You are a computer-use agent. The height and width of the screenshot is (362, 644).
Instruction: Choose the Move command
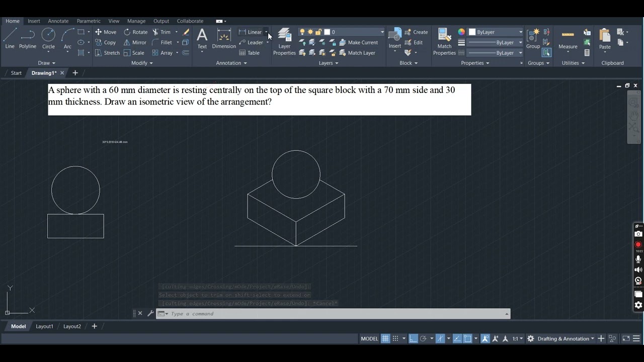[x=106, y=32]
